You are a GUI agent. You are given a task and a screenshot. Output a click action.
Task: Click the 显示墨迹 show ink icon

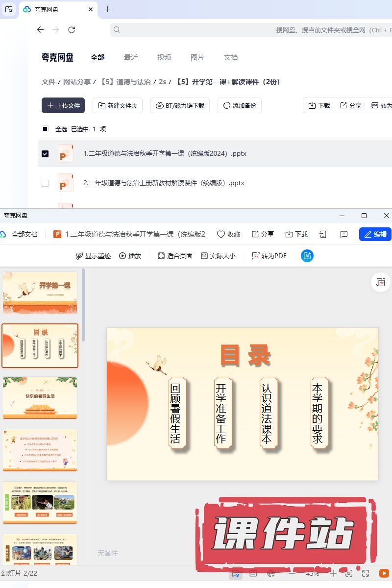[x=79, y=256]
